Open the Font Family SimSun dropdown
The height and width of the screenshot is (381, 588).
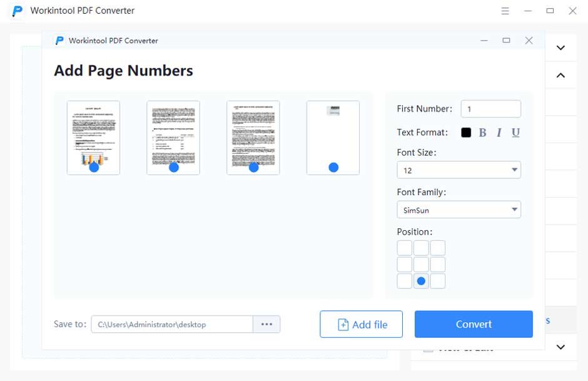tap(459, 210)
